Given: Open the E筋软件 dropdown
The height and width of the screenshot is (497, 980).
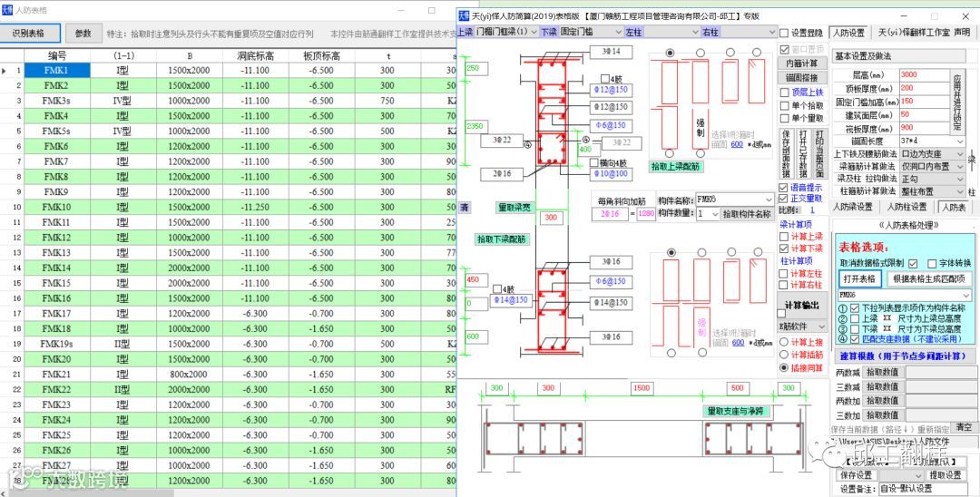Looking at the screenshot, I should point(802,326).
